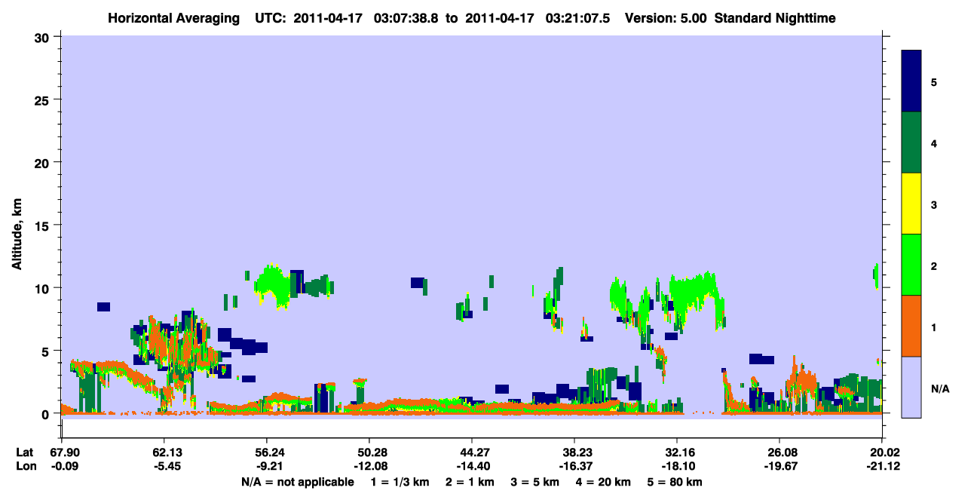This screenshot has width=980, height=503.
Task: Click latitude value 62.13
Action: click(x=164, y=452)
